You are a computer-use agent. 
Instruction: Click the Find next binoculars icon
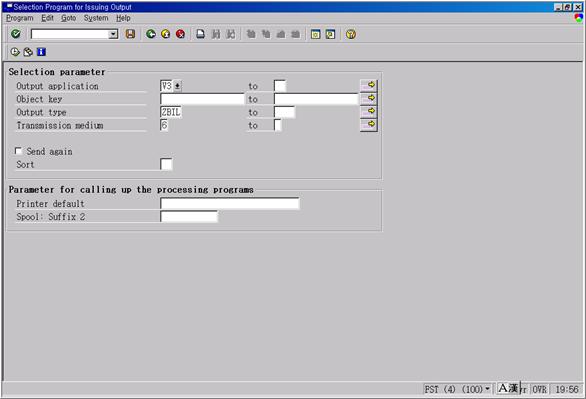(231, 34)
